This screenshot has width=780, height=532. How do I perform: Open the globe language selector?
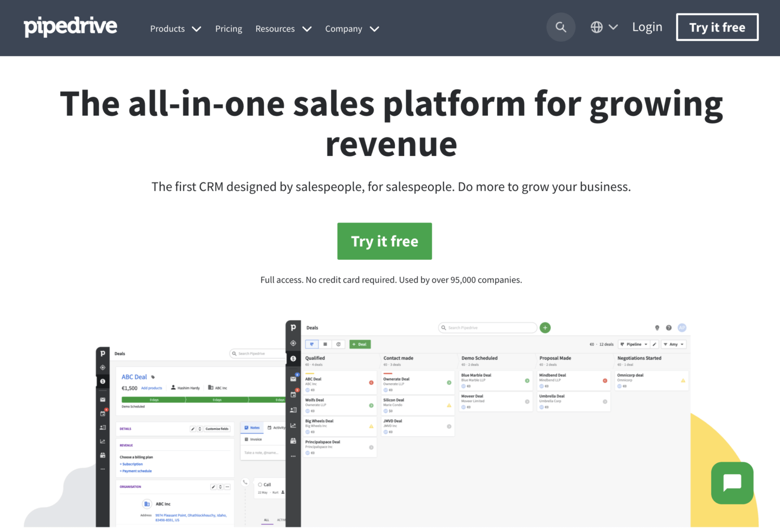pos(604,27)
